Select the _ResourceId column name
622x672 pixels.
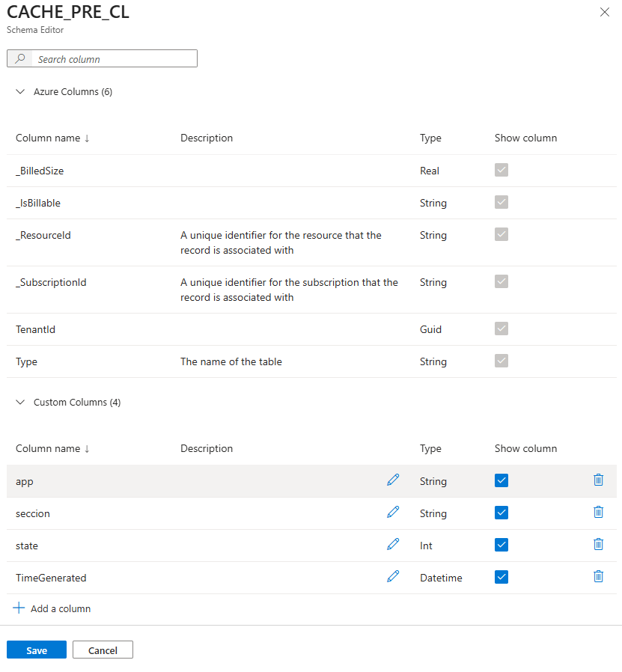click(43, 235)
